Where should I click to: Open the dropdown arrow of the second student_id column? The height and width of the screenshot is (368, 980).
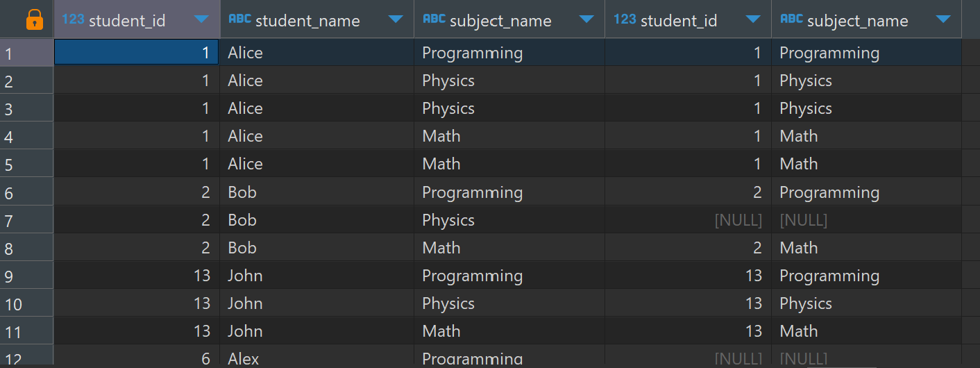coord(753,20)
